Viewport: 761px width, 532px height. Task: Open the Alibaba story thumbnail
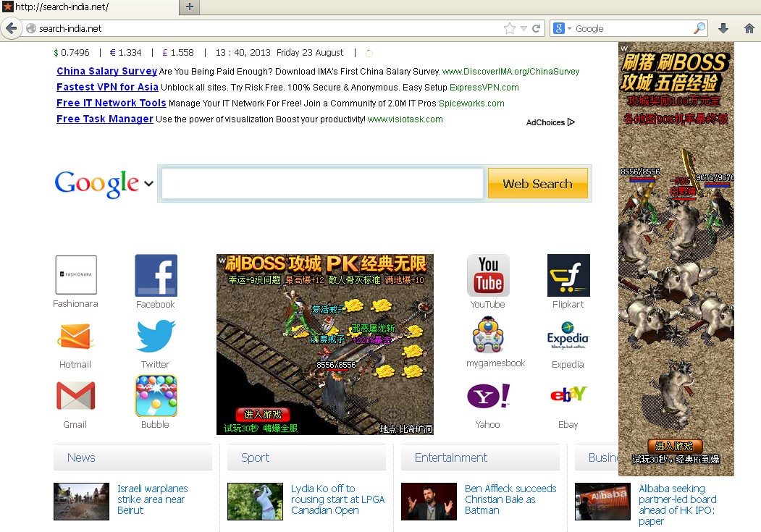602,502
